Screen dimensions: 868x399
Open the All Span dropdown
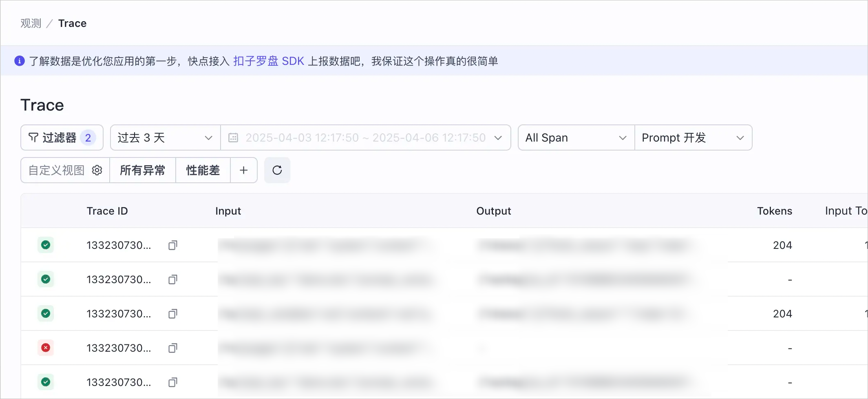tap(576, 137)
